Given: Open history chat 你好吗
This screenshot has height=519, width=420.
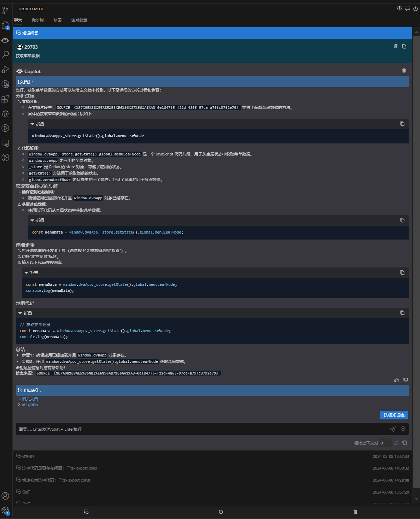Looking at the screenshot, I should 212,456.
